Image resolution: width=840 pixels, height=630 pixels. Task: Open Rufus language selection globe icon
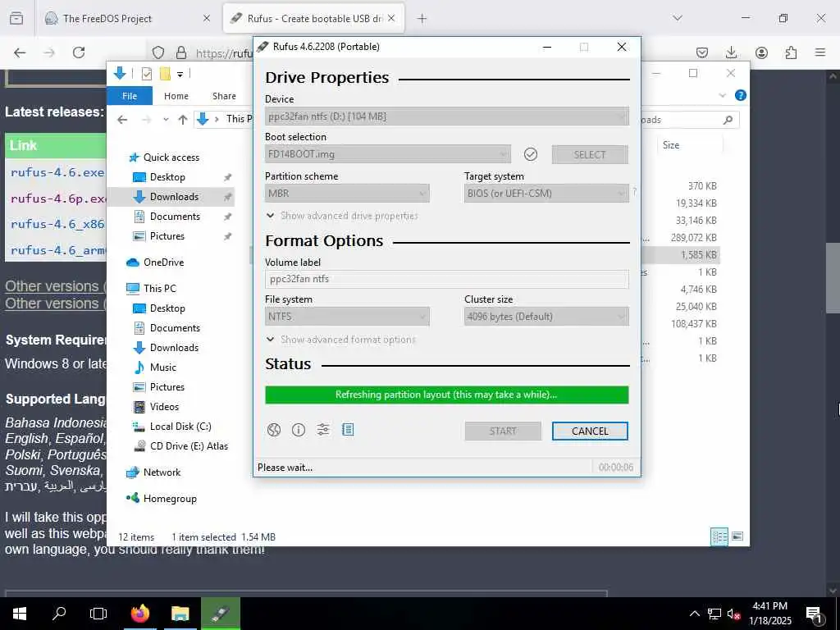point(274,430)
